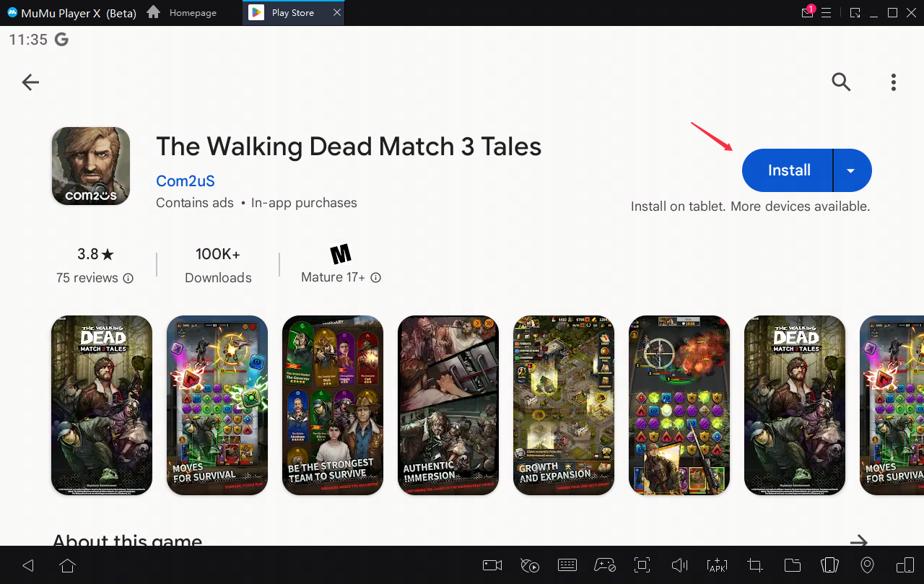
Task: Click the Google G status icon
Action: (62, 40)
